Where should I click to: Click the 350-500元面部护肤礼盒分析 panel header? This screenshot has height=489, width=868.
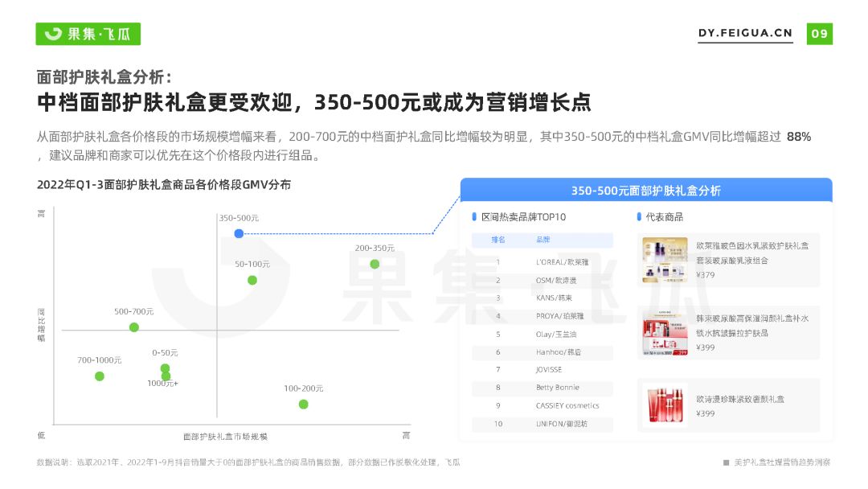click(646, 190)
